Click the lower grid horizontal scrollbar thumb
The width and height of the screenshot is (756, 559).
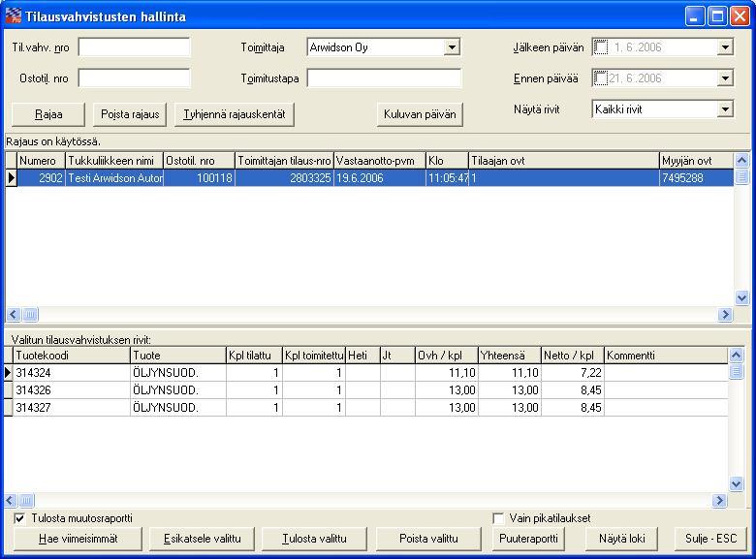(x=26, y=501)
